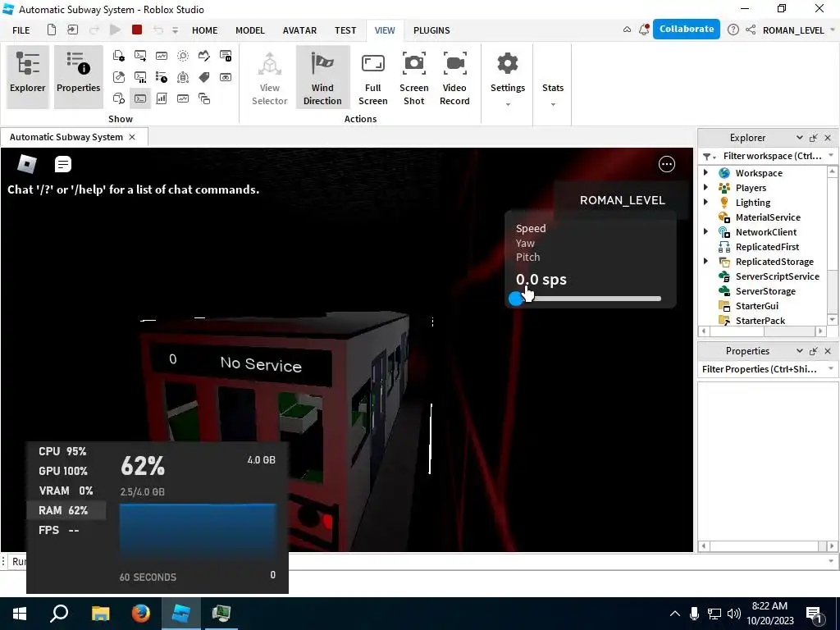Open the Terrain Editor mountain-and-pencil icon
840x630 pixels.
coord(204,56)
